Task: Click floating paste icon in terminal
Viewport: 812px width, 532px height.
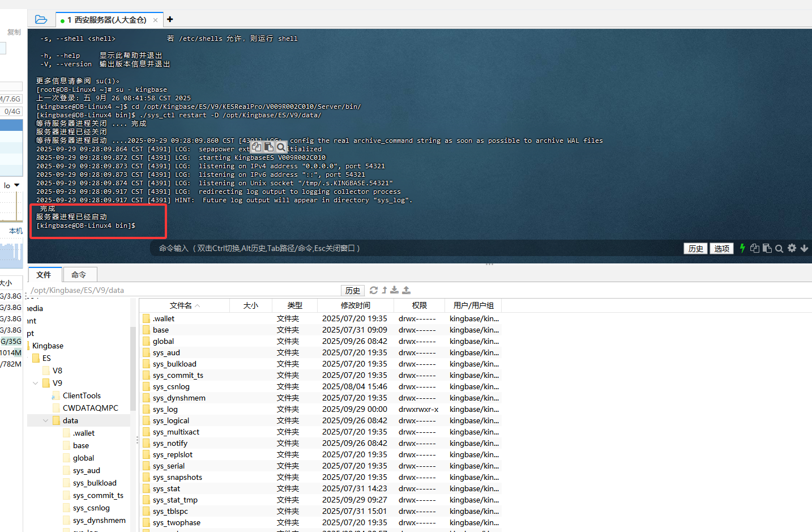Action: click(x=269, y=147)
